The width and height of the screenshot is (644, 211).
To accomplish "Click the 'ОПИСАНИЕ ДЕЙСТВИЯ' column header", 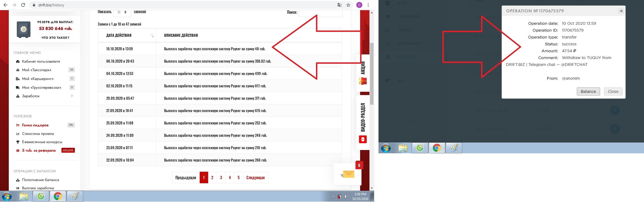I will click(181, 35).
